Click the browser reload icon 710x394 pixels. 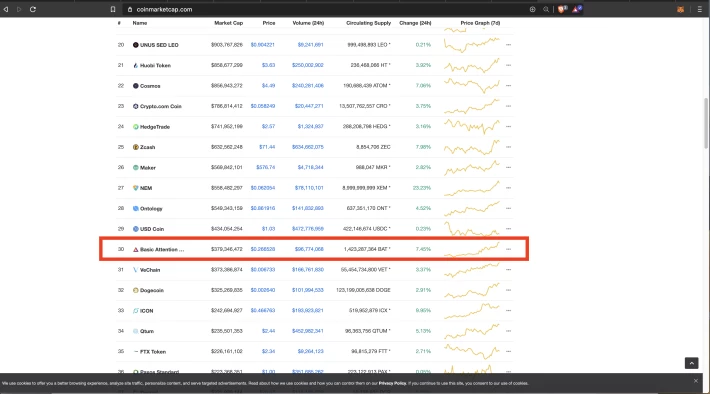tap(33, 9)
